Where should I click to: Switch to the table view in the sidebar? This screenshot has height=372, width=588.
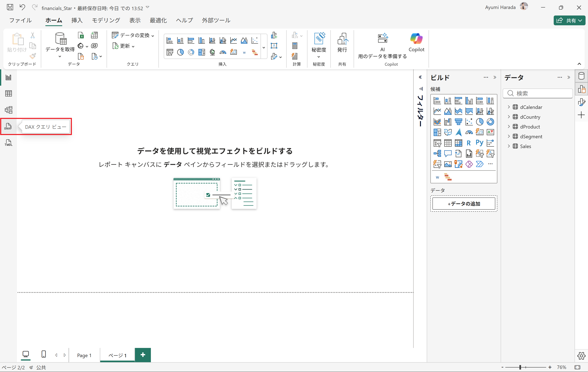click(8, 93)
